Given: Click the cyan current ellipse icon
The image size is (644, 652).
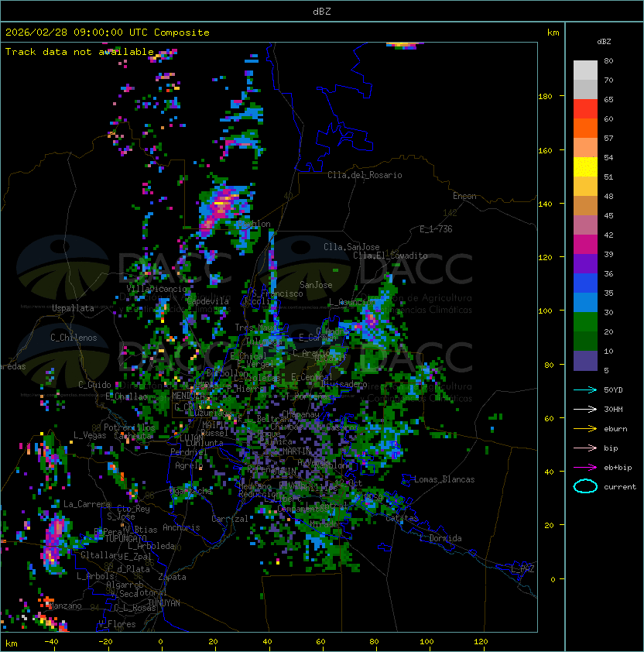Looking at the screenshot, I should 585,486.
